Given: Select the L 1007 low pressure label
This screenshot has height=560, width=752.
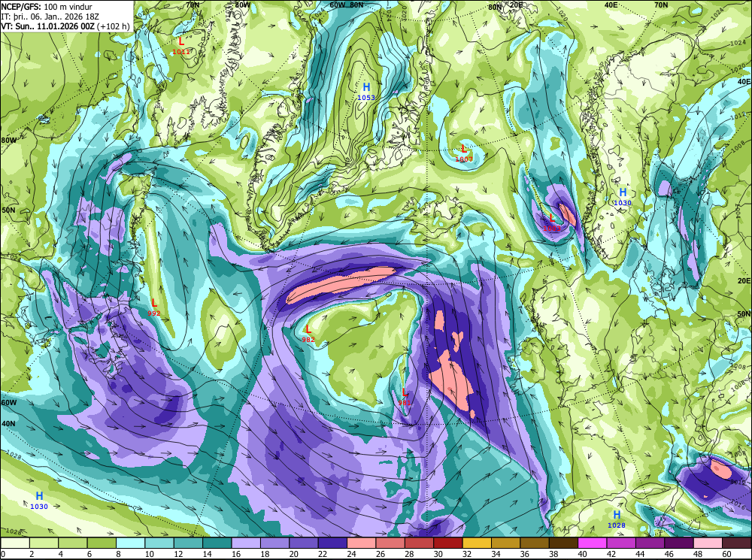Looking at the screenshot, I should [x=464, y=153].
